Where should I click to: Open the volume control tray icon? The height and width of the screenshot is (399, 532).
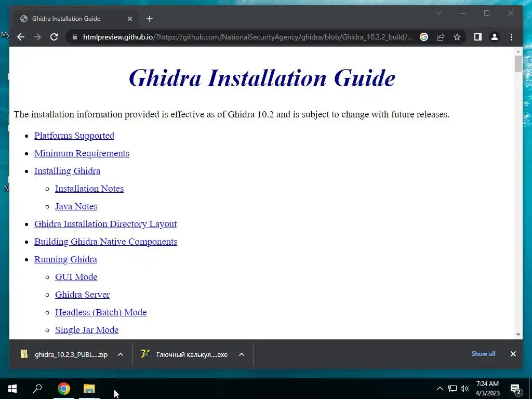pos(464,389)
